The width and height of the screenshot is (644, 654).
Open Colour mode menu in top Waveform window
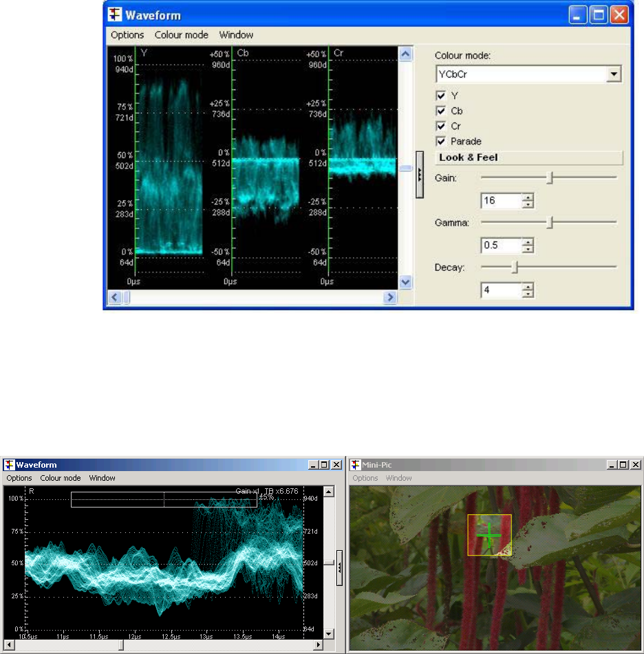click(182, 35)
